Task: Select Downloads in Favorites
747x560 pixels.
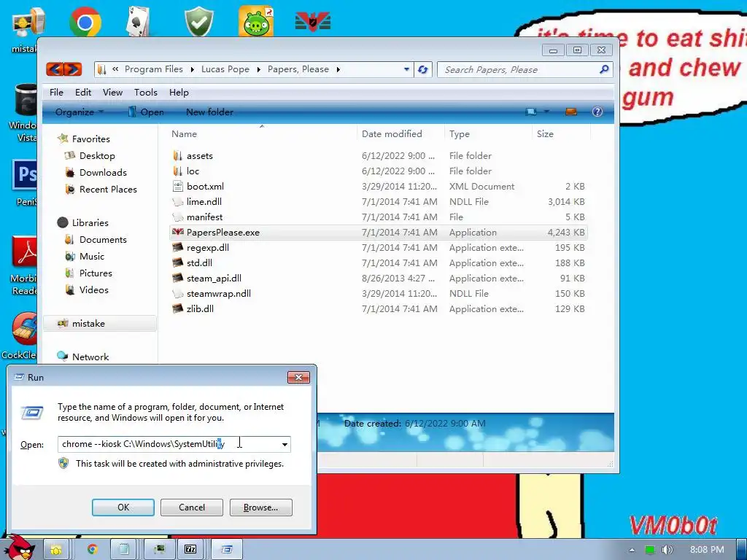Action: pos(103,172)
